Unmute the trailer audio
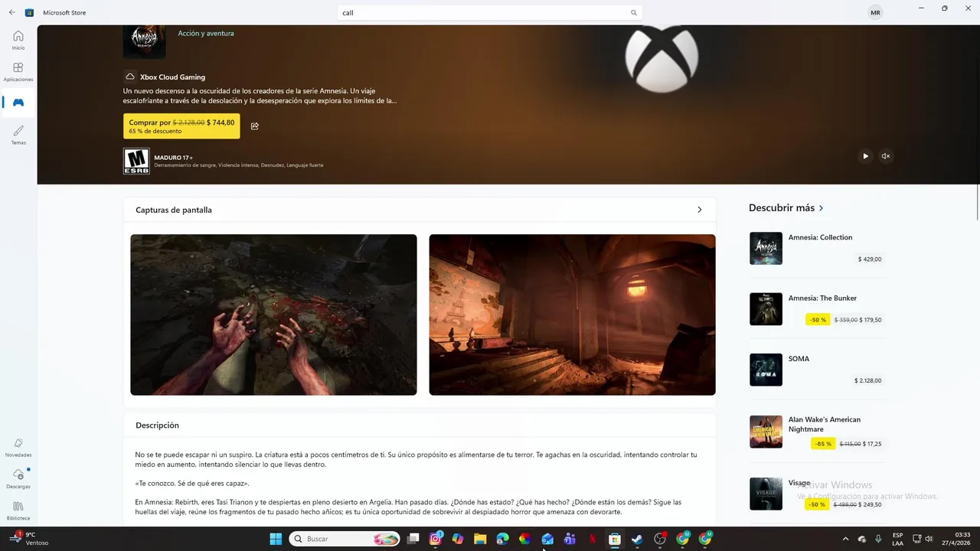980x551 pixels. tap(886, 156)
